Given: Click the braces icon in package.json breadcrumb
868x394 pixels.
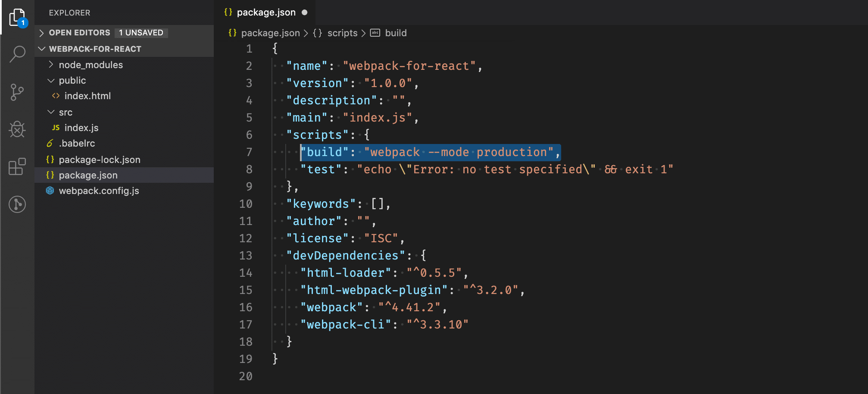Looking at the screenshot, I should pos(233,33).
